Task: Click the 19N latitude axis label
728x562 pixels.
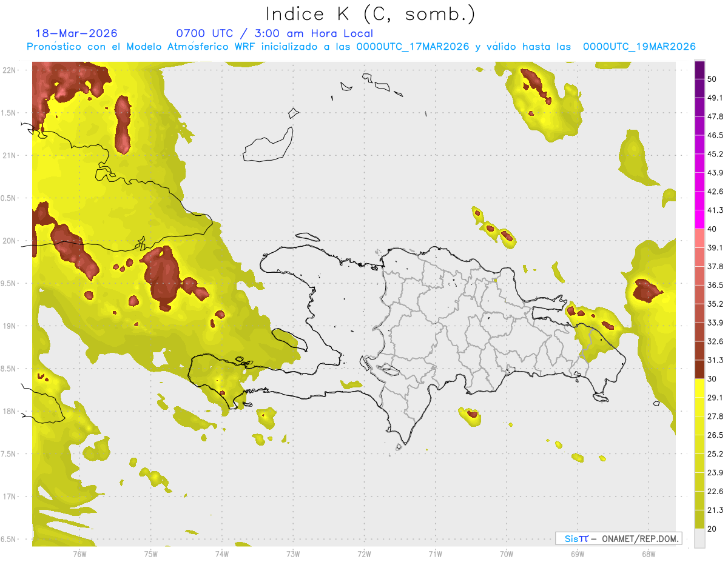Action: click(10, 326)
